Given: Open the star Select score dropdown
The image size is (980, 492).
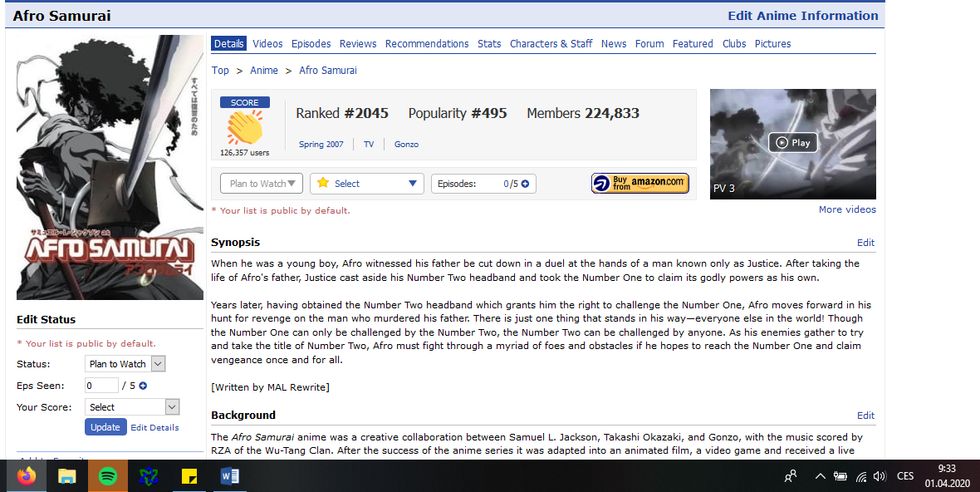Looking at the screenshot, I should pyautogui.click(x=367, y=184).
